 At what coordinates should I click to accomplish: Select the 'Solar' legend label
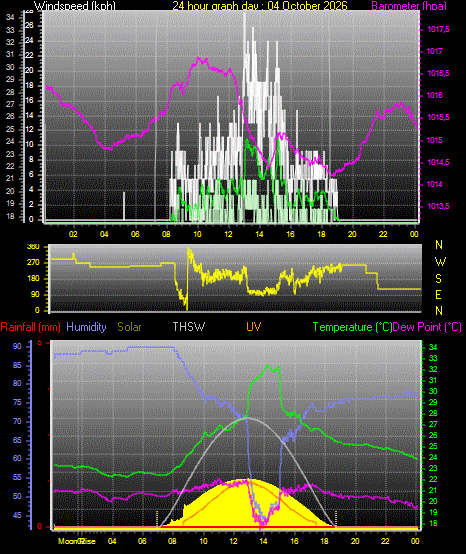[x=129, y=327]
